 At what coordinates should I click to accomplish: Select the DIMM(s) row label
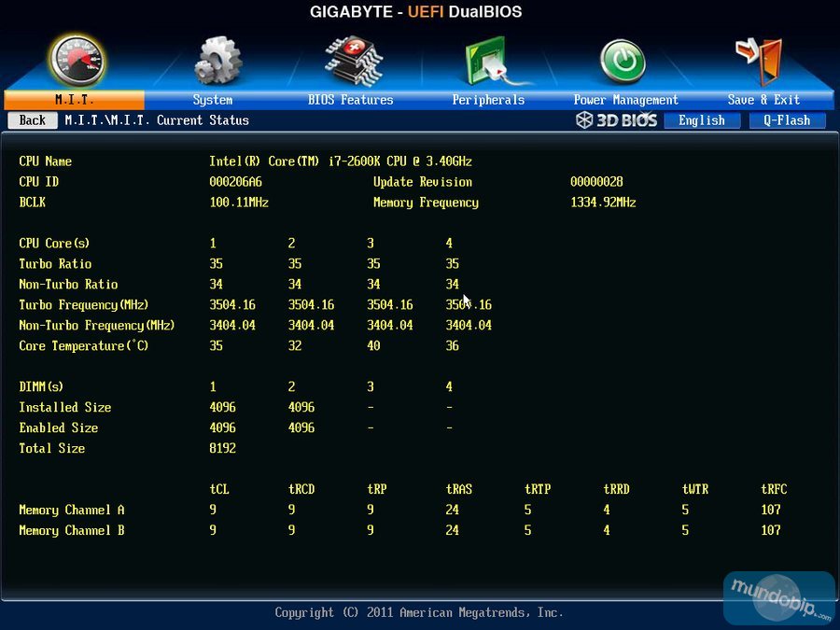point(41,386)
